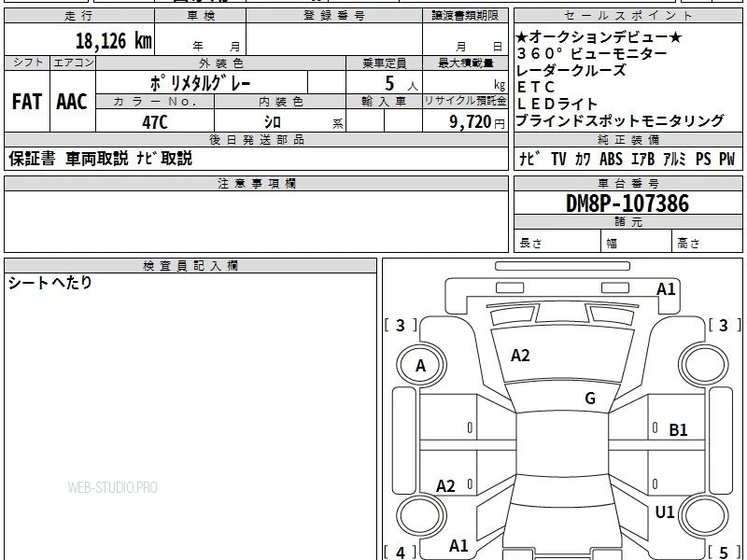Click the front right wheel in diagram

pyautogui.click(x=704, y=365)
